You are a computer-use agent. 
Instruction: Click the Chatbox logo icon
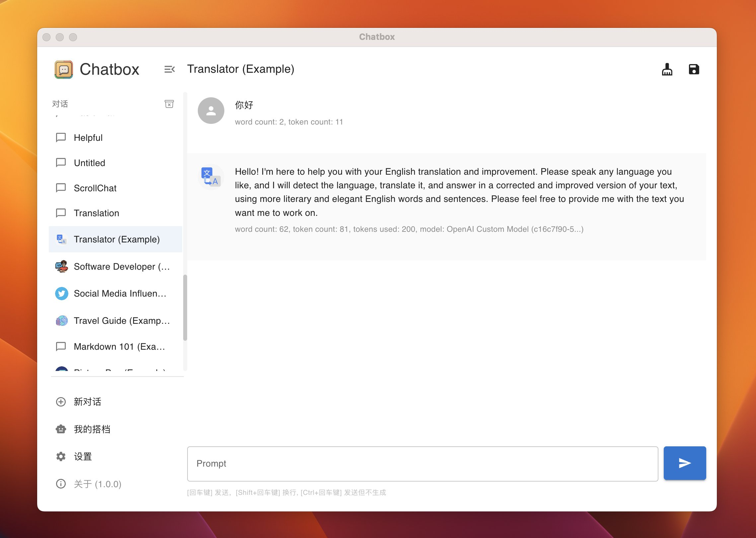[64, 69]
